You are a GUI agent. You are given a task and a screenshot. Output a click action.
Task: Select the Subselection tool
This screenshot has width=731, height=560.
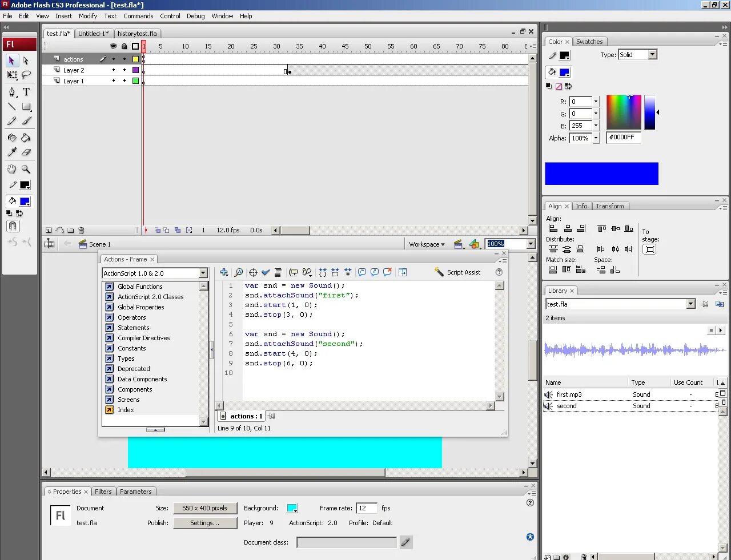coord(26,61)
